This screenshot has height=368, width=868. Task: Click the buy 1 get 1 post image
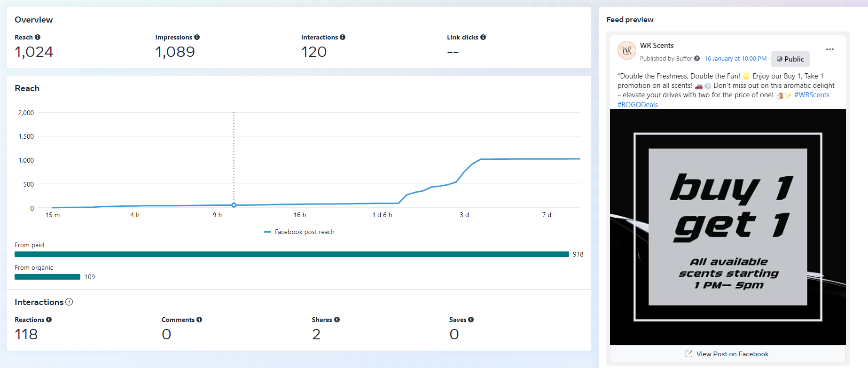[x=727, y=227]
